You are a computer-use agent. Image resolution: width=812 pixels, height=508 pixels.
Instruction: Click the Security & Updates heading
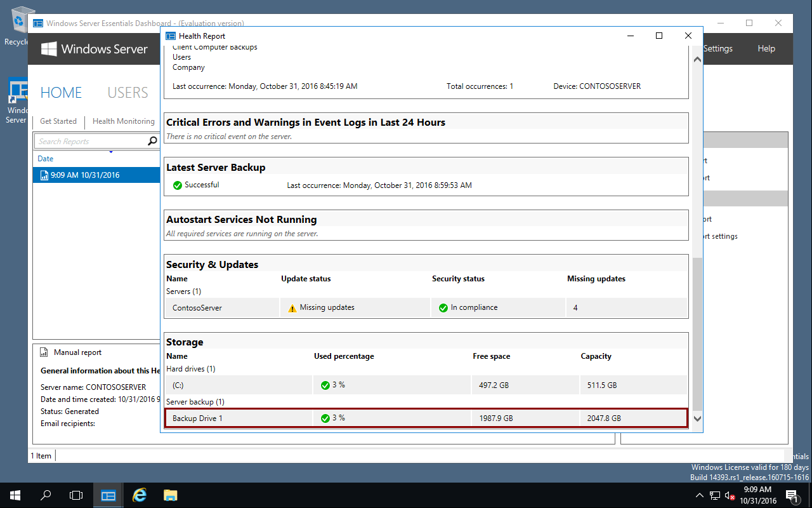(212, 265)
